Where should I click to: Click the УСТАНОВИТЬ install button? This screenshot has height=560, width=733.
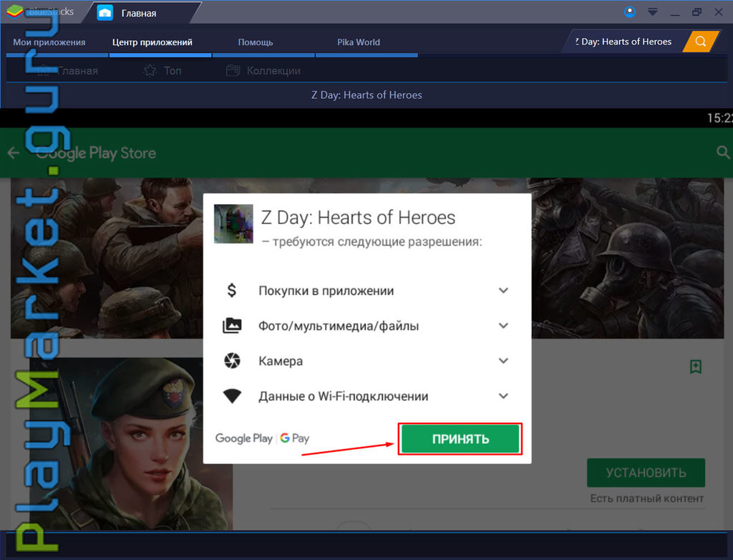pyautogui.click(x=646, y=473)
